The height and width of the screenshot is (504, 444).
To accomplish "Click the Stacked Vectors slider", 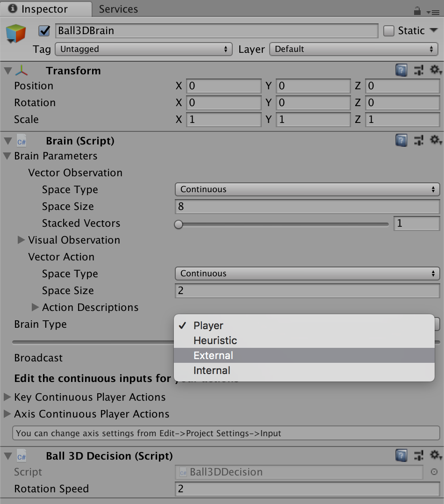I will click(x=283, y=224).
